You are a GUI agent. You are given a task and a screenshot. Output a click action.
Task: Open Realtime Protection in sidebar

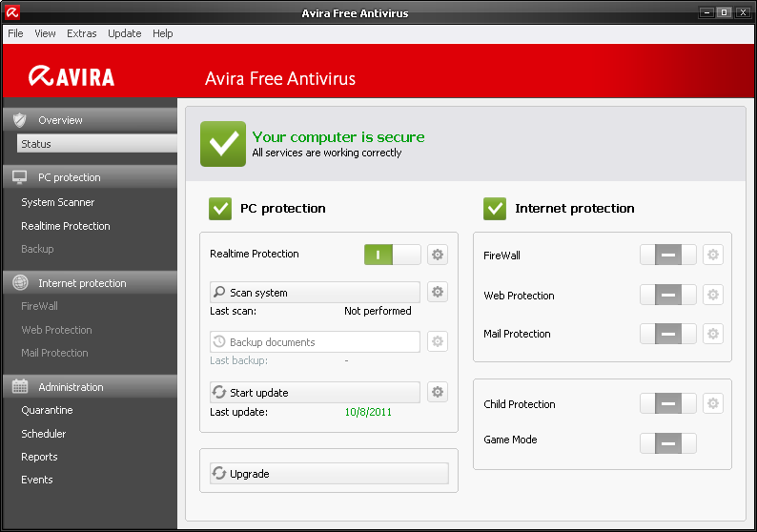(65, 226)
